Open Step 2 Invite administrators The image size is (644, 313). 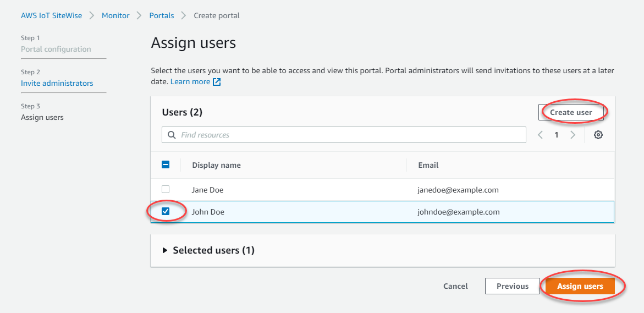click(x=57, y=84)
